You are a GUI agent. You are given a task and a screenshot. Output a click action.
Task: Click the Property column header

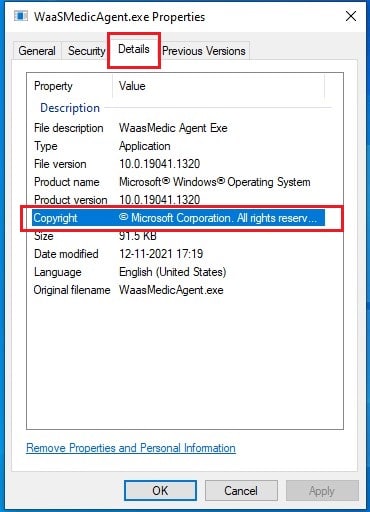click(53, 86)
